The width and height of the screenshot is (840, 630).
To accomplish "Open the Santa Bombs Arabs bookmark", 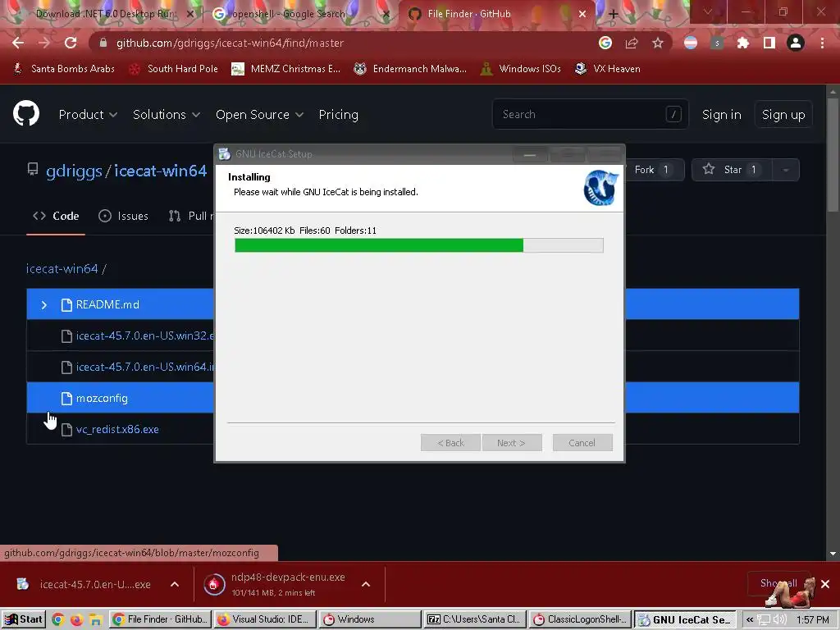I will [64, 69].
